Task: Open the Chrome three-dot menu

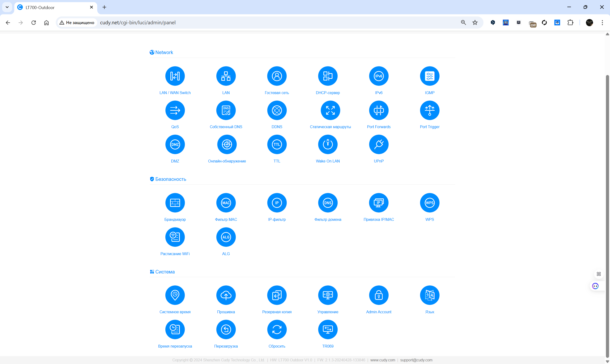Action: pyautogui.click(x=602, y=23)
